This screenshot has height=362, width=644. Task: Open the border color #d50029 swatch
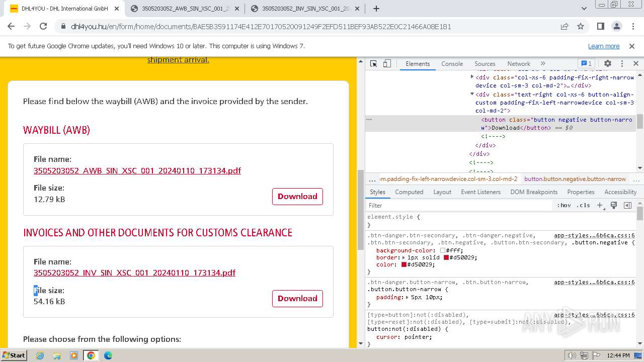[446, 257]
